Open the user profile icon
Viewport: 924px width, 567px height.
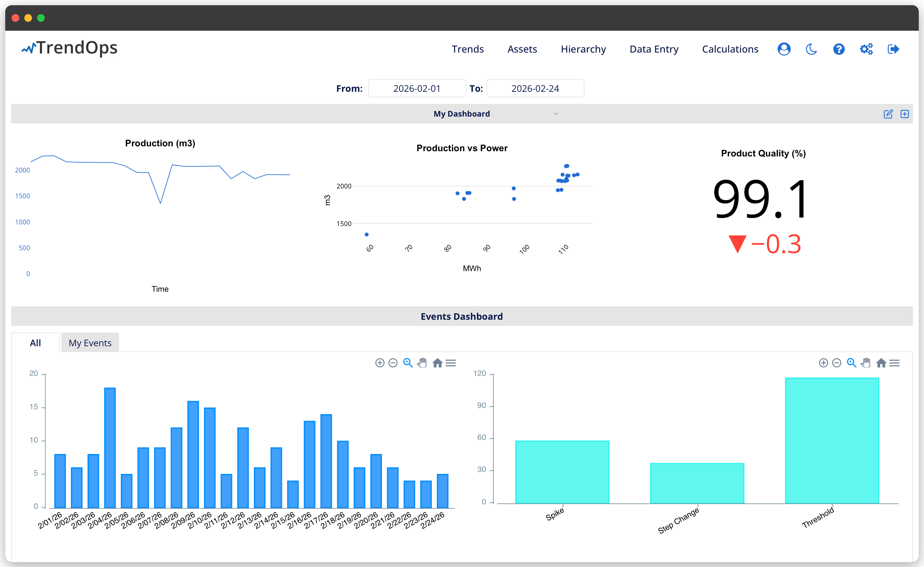point(784,49)
